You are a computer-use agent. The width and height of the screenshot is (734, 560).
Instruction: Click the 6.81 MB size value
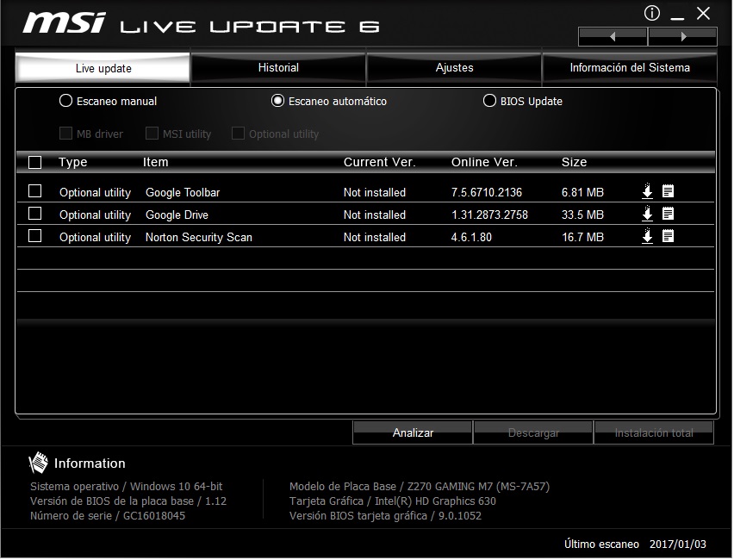(582, 192)
